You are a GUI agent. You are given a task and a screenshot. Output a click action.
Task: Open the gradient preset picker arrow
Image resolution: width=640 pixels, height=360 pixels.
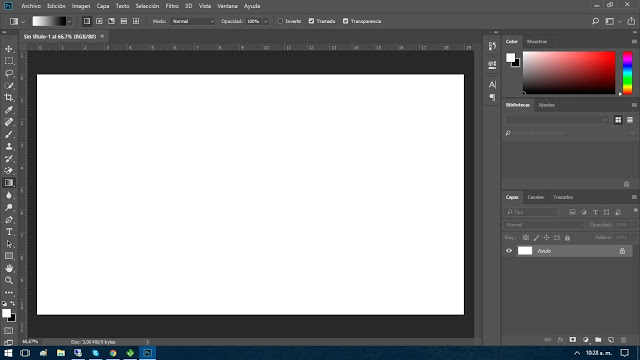(x=69, y=21)
